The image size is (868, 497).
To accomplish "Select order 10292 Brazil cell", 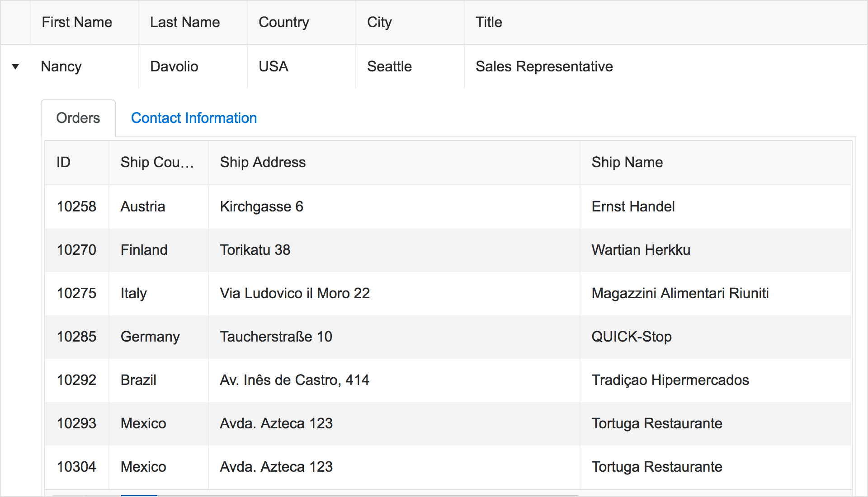I will 138,380.
